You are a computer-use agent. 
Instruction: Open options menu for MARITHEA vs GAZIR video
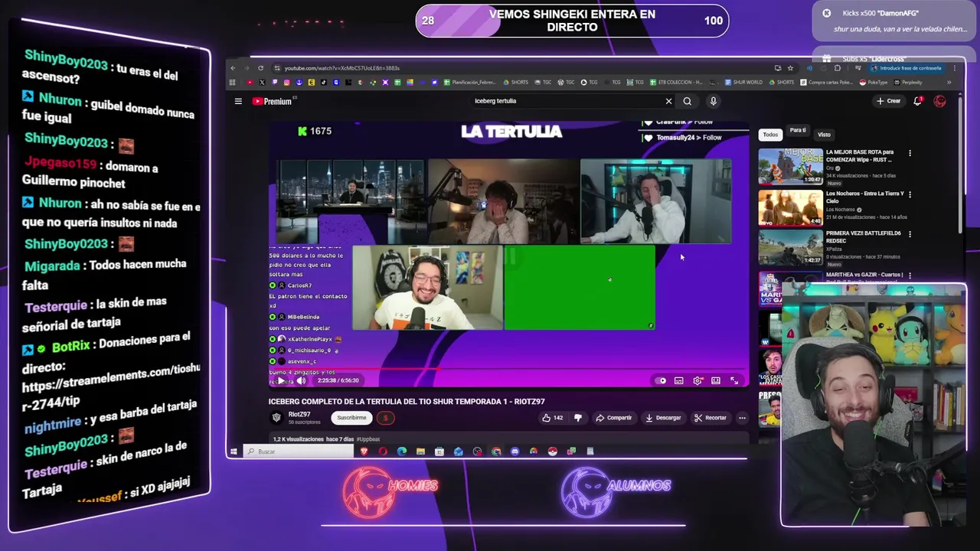[910, 275]
